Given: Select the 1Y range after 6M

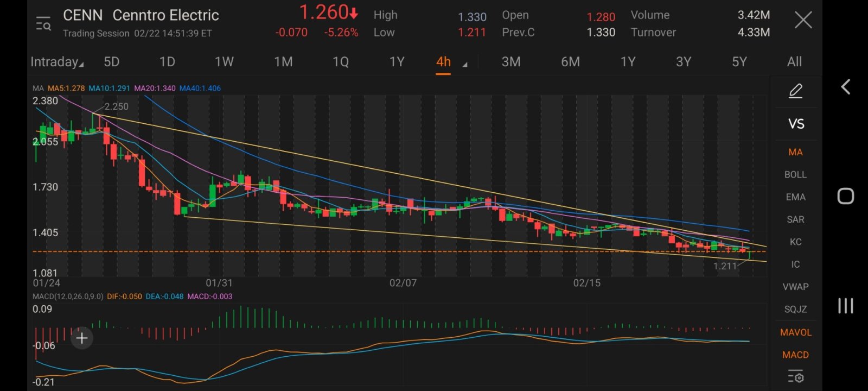Looking at the screenshot, I should pos(628,62).
